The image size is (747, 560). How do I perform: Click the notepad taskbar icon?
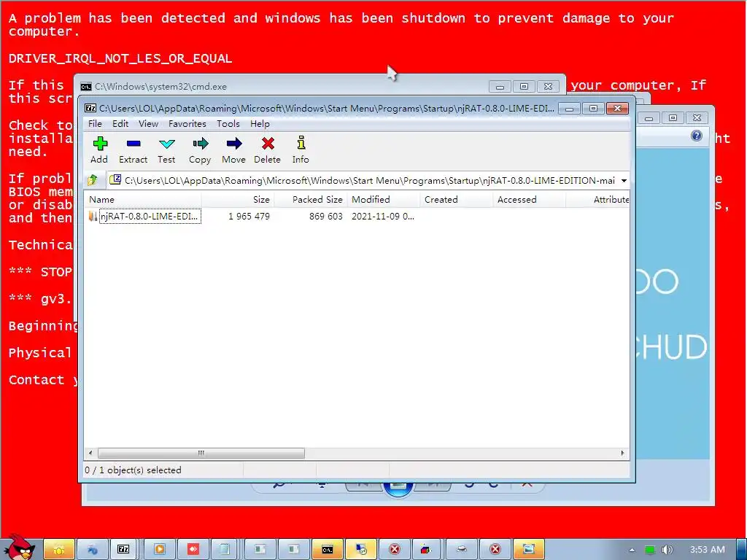(x=225, y=550)
